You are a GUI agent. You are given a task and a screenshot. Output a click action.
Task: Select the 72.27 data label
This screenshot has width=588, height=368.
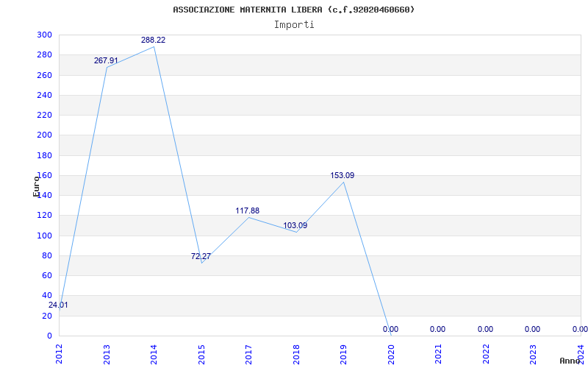tap(201, 256)
